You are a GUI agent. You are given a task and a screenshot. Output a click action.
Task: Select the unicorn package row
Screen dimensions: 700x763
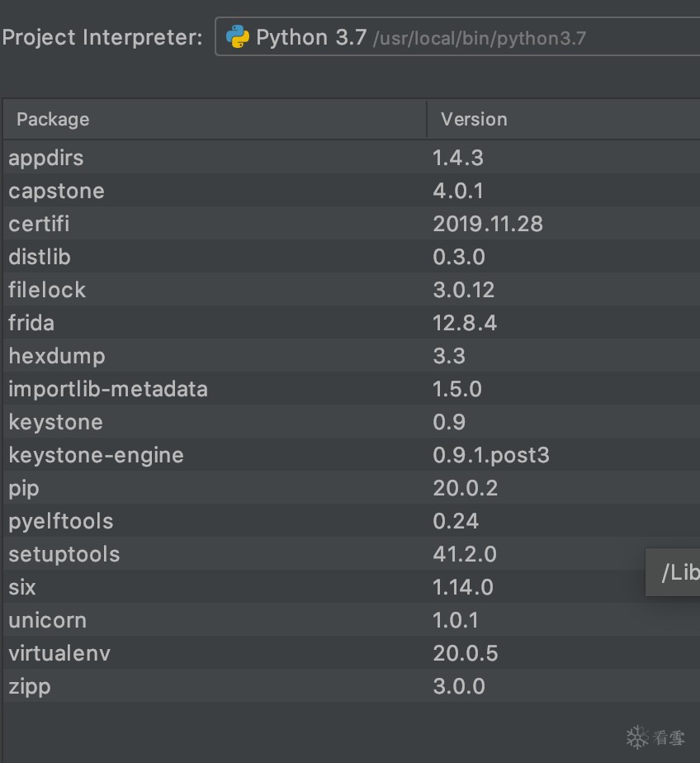click(x=47, y=620)
